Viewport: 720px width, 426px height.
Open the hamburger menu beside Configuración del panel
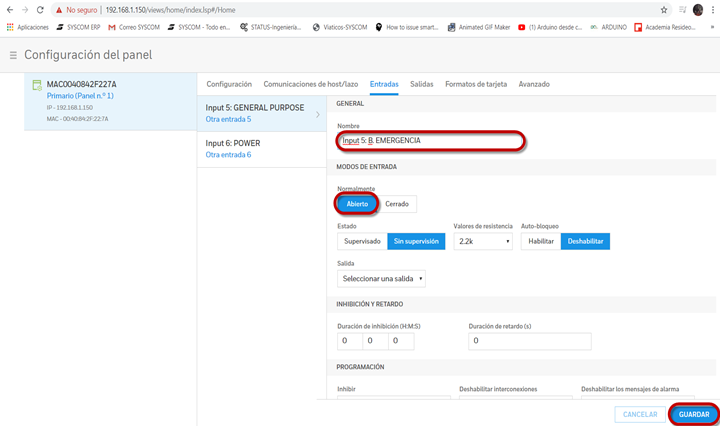point(13,55)
